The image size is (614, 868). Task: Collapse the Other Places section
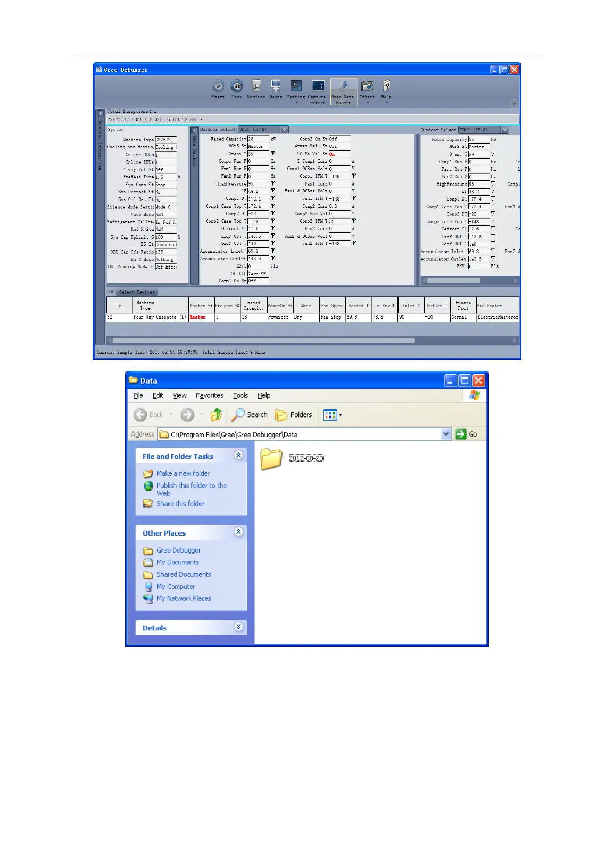tap(238, 532)
